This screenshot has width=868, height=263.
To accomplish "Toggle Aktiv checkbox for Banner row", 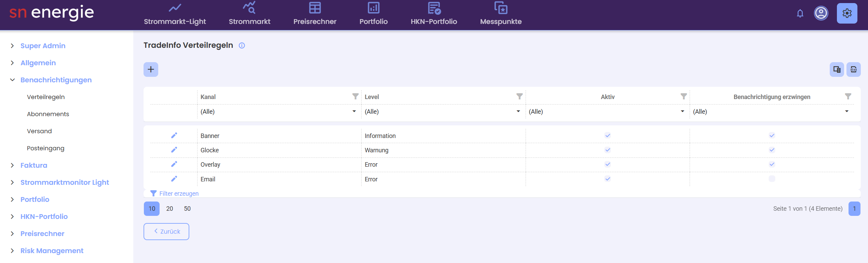I will pos(608,136).
